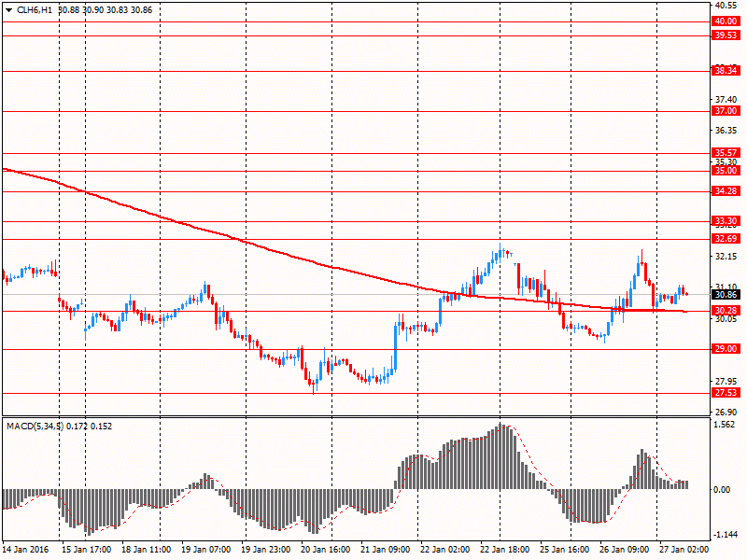Select the 38.34 red price level label
The image size is (747, 560).
726,71
